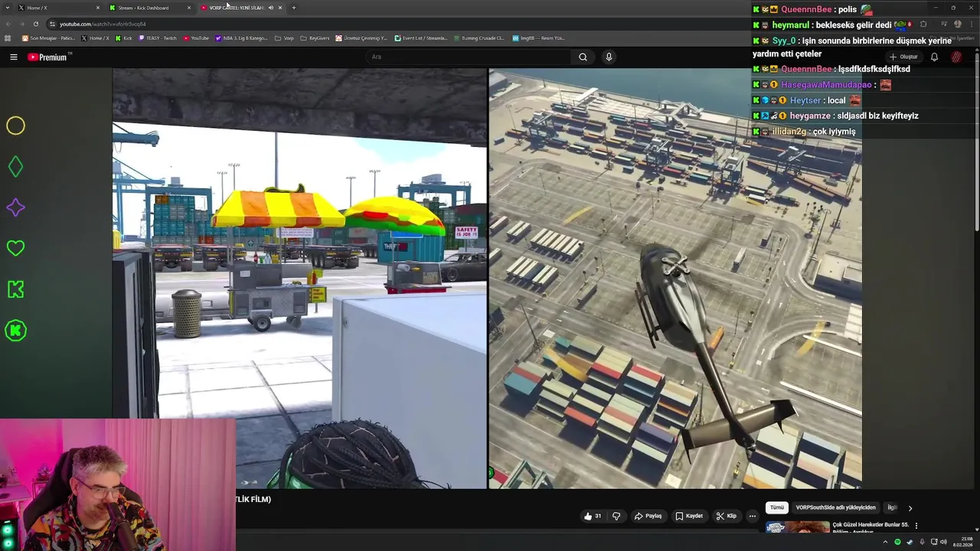Screen dimensions: 980x551
Task: Start voice search with the microphone icon
Action: click(609, 57)
